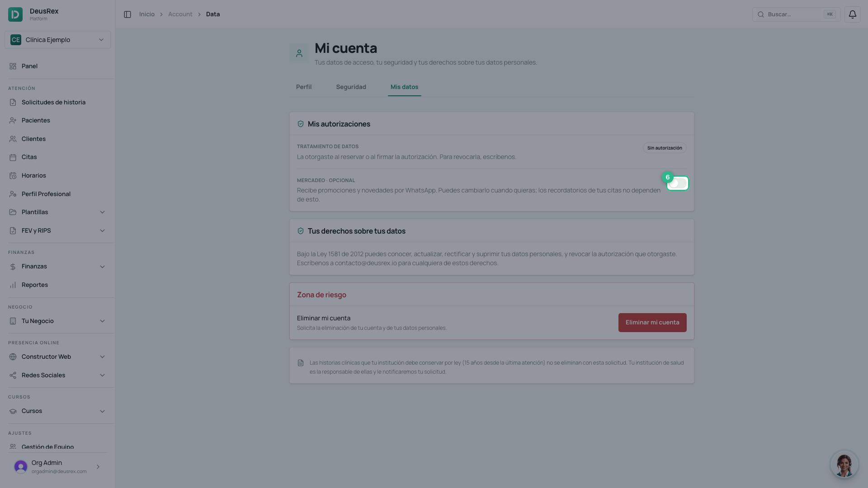The image size is (868, 488).
Task: Focus the Buscar search field
Action: (796, 14)
